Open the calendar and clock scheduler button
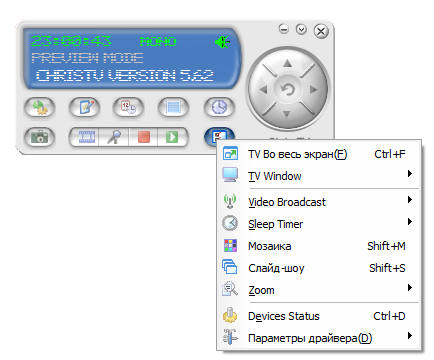Image resolution: width=434 pixels, height=360 pixels. (x=129, y=107)
